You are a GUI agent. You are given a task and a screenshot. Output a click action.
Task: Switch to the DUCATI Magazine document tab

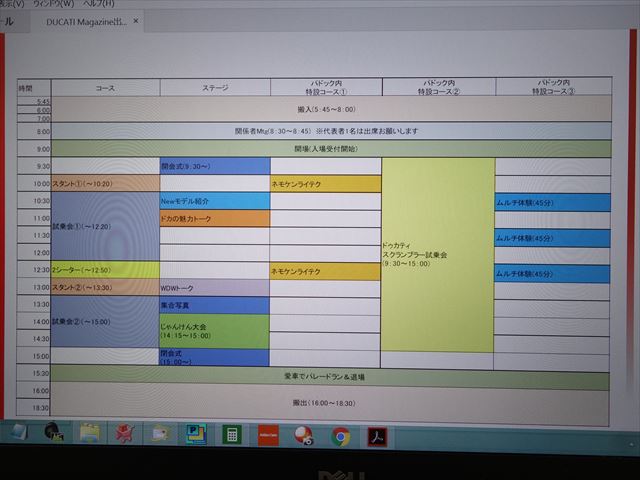coord(86,22)
